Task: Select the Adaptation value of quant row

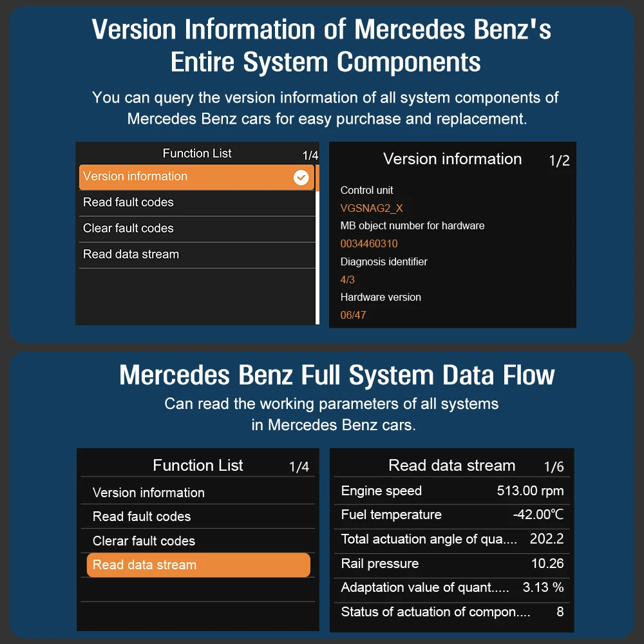Action: tap(452, 587)
